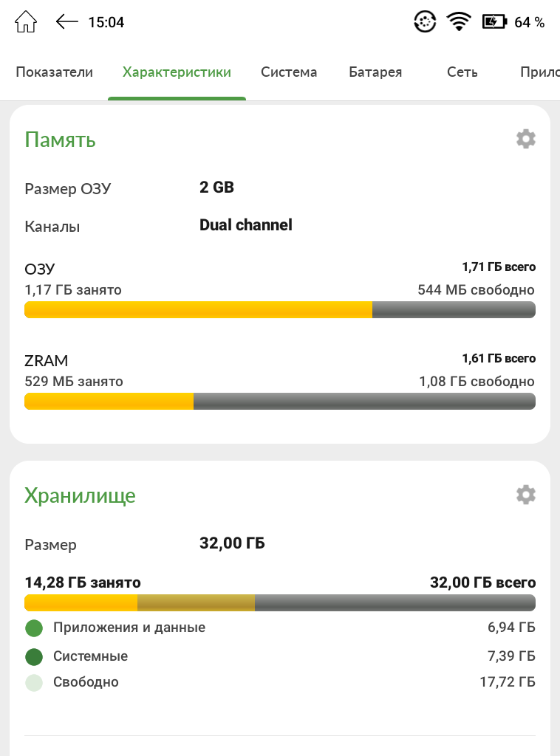Tap the circular refresh mode icon in the status bar

tap(425, 22)
